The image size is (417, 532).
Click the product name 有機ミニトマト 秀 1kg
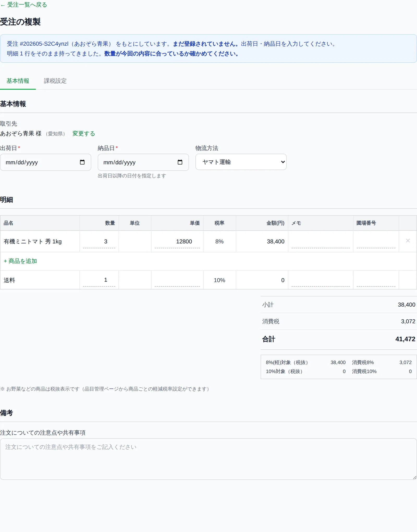click(33, 242)
